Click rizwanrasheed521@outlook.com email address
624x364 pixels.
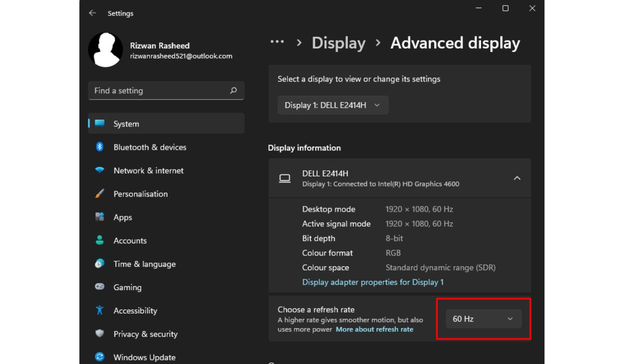[181, 56]
